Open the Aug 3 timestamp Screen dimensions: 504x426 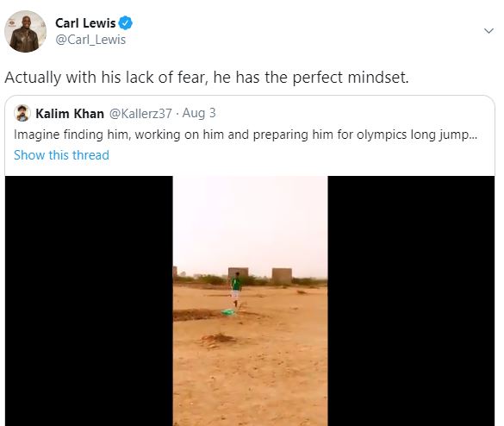tap(199, 113)
